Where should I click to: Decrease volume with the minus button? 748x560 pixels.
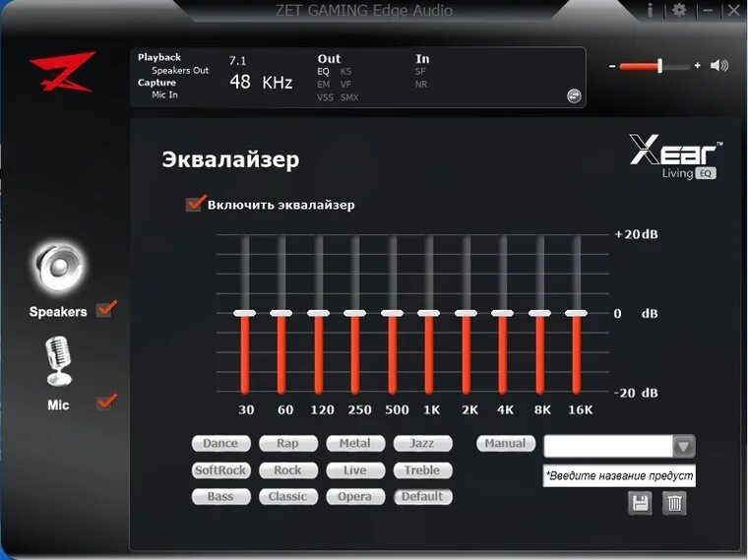click(612, 66)
